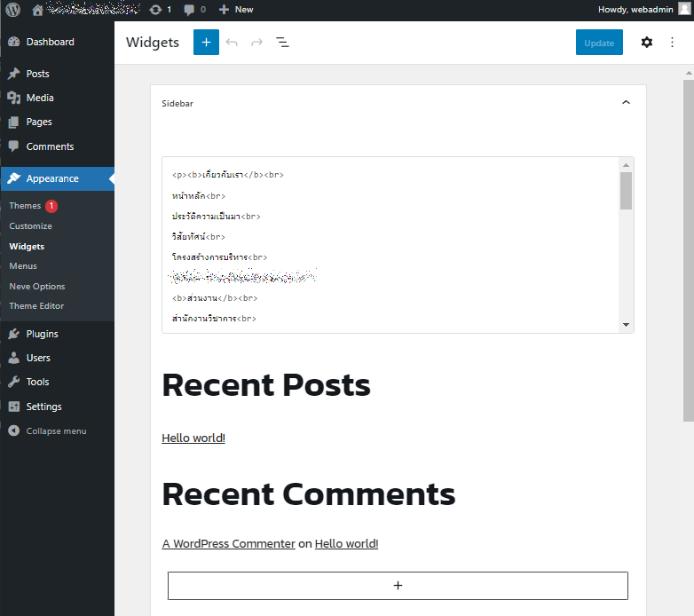Click the Redo arrow icon
The width and height of the screenshot is (694, 616).
tap(256, 43)
